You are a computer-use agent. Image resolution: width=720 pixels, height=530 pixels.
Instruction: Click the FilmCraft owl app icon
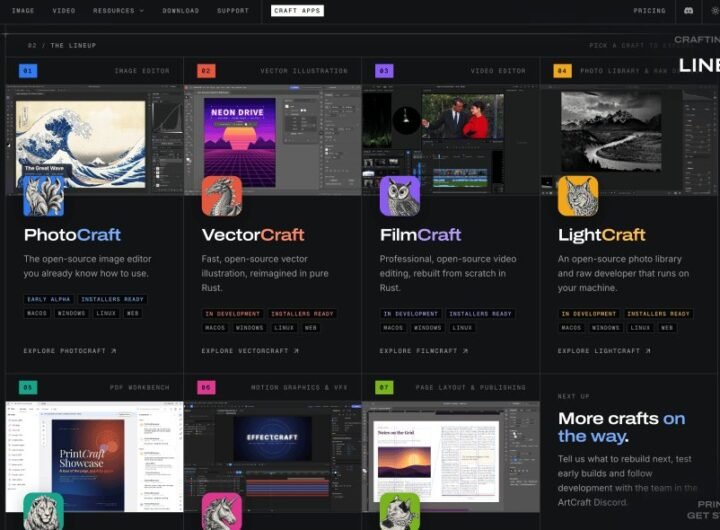coord(400,196)
